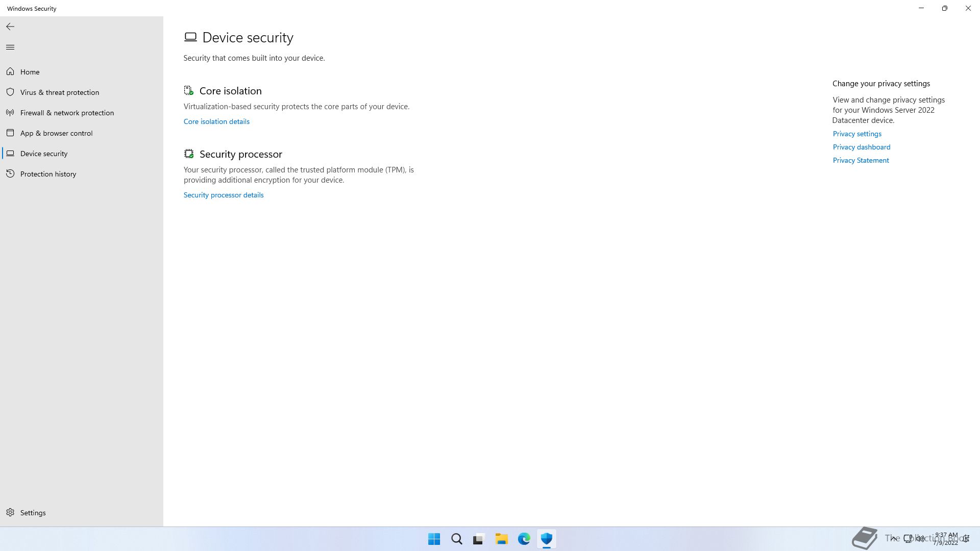The width and height of the screenshot is (980, 551).
Task: Open taskbar Search
Action: (457, 539)
